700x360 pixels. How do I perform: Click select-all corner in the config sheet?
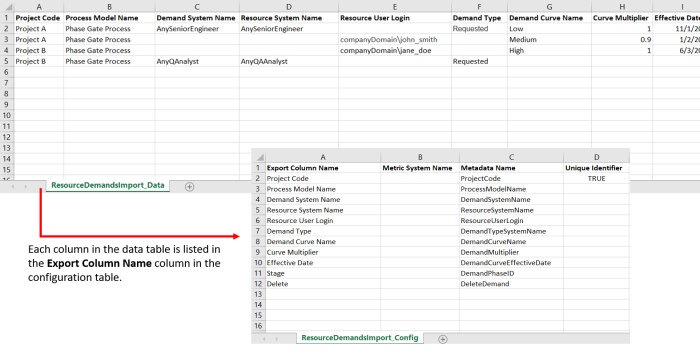coord(258,157)
